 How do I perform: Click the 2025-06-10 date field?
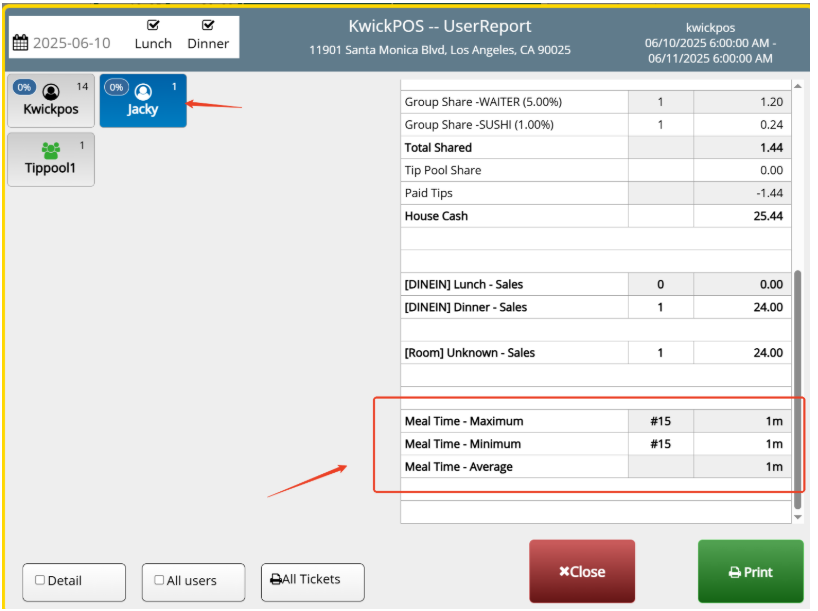(71, 43)
